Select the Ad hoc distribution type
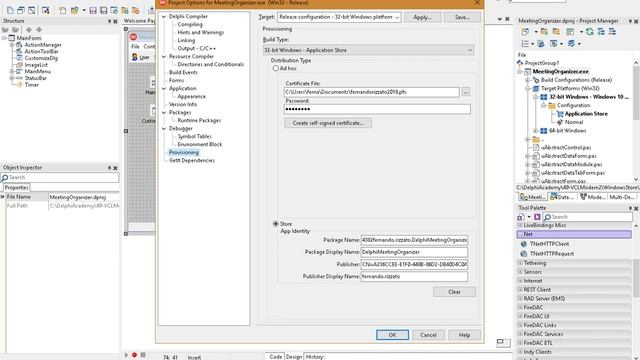640x360 pixels. 276,69
